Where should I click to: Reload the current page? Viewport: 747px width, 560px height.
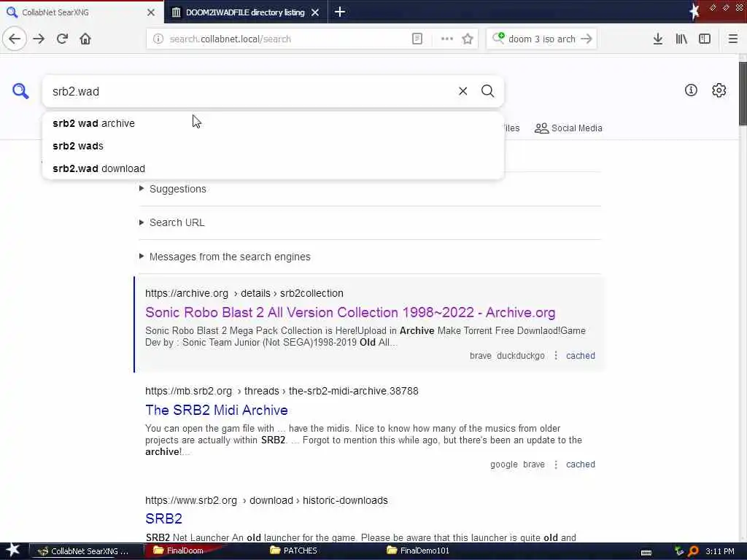click(63, 39)
